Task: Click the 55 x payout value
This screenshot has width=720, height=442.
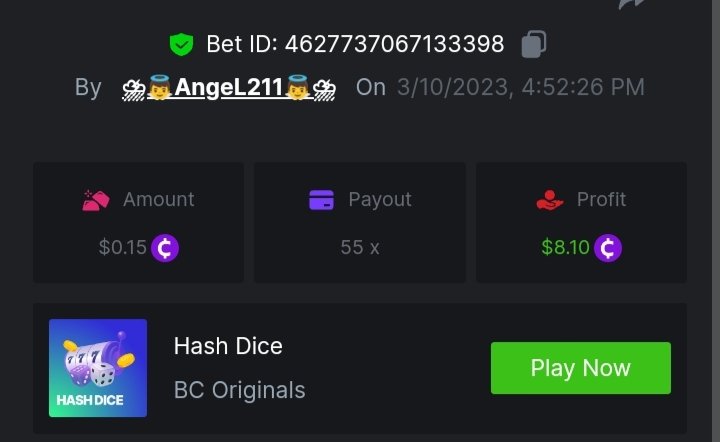Action: pyautogui.click(x=360, y=247)
